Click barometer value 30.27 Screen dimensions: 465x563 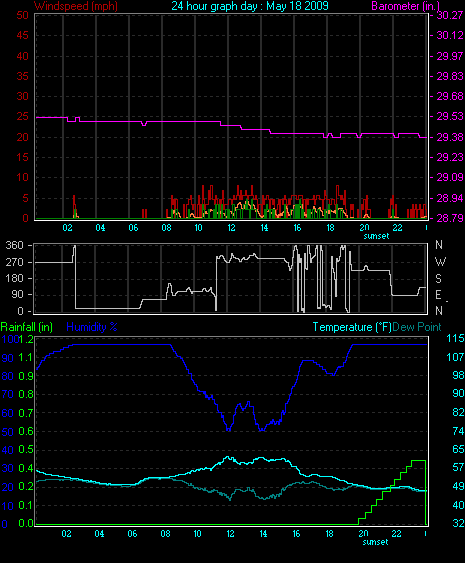click(x=450, y=15)
